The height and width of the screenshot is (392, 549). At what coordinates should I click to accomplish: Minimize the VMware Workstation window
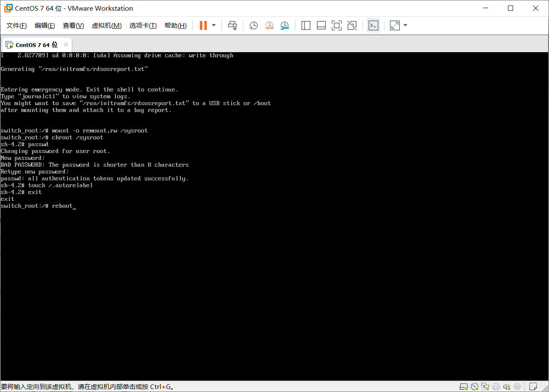(x=485, y=8)
